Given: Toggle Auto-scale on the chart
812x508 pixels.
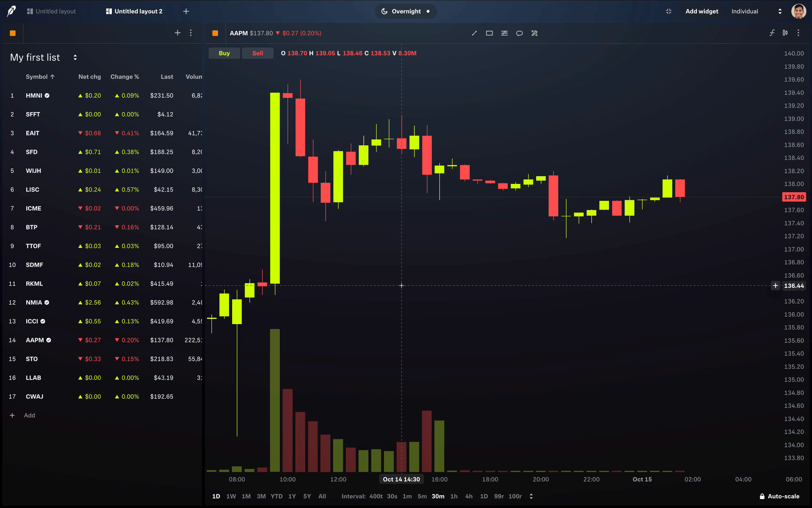Looking at the screenshot, I should click(780, 496).
